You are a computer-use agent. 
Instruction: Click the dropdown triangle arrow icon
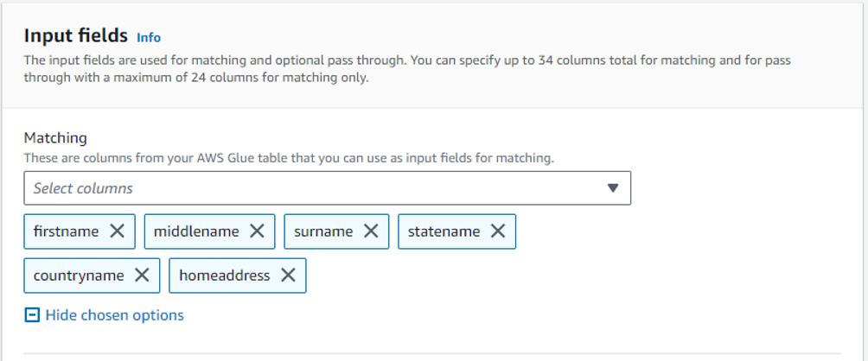click(x=613, y=188)
